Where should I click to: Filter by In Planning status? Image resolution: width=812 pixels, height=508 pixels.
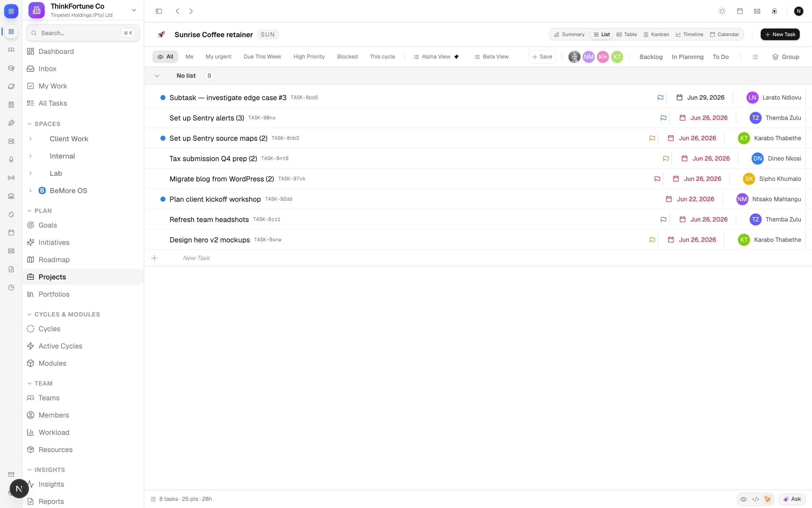687,57
